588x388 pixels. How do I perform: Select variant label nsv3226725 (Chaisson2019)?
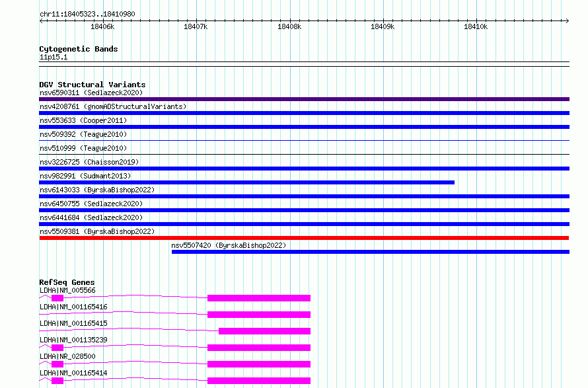(89, 162)
